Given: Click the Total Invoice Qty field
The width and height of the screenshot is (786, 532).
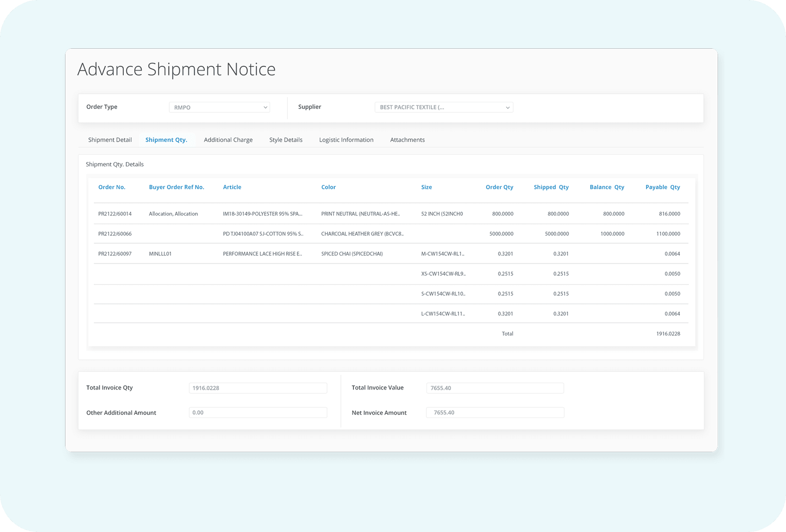Looking at the screenshot, I should [258, 388].
